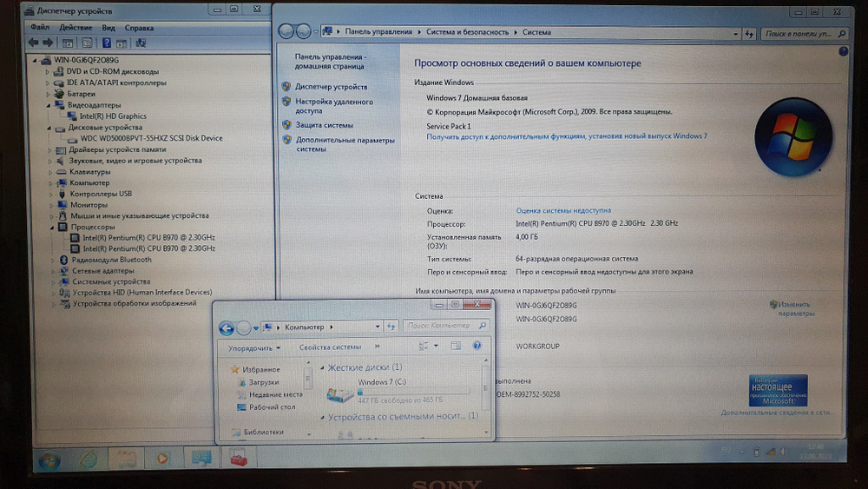Collapse Дисковые устройства node

pos(49,128)
